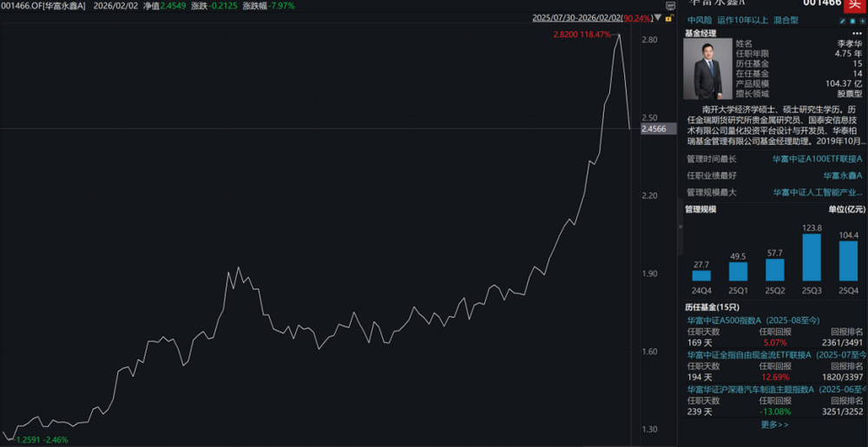Expand past funds list with 更多>>
The height and width of the screenshot is (447, 868).
[x=774, y=424]
